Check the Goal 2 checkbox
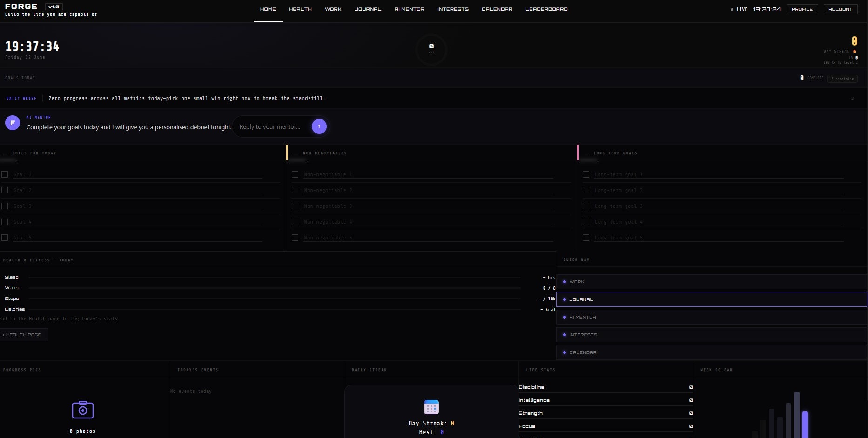The image size is (868, 438). pyautogui.click(x=5, y=190)
